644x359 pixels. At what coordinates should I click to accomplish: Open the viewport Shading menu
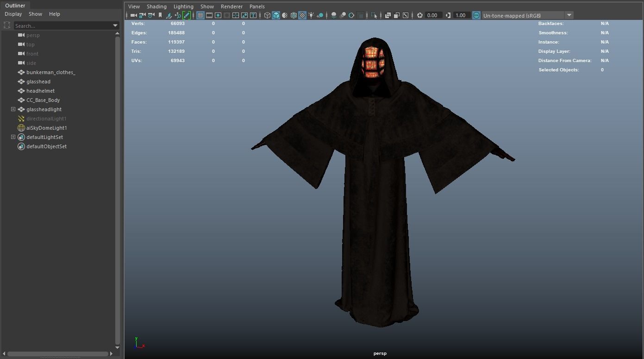(156, 6)
